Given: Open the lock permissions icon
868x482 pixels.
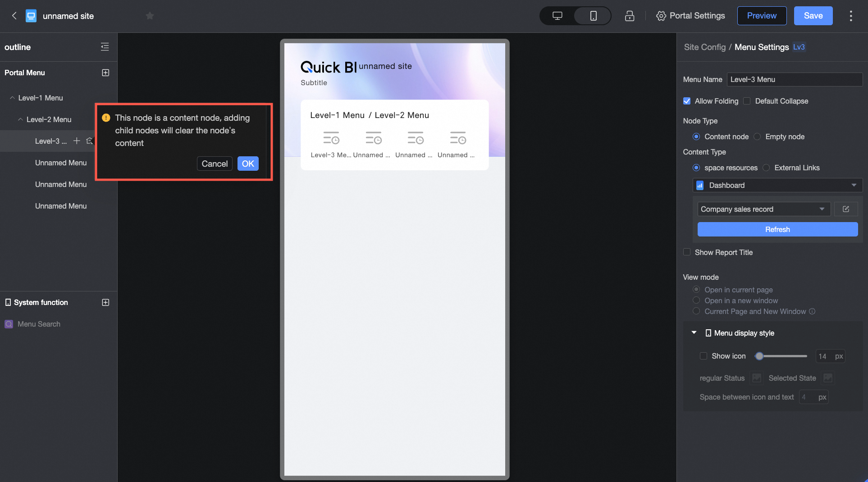Looking at the screenshot, I should coord(630,16).
